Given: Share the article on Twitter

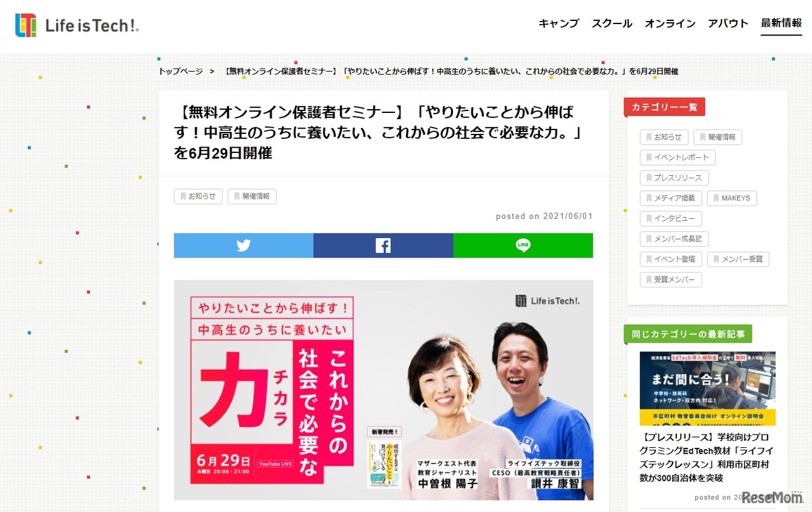Looking at the screenshot, I should click(244, 246).
